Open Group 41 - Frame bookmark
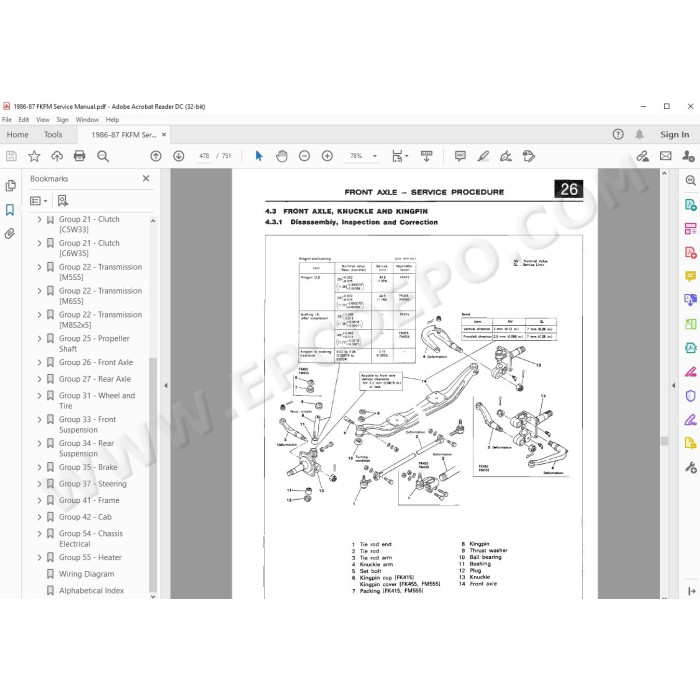700x700 pixels. click(x=89, y=500)
